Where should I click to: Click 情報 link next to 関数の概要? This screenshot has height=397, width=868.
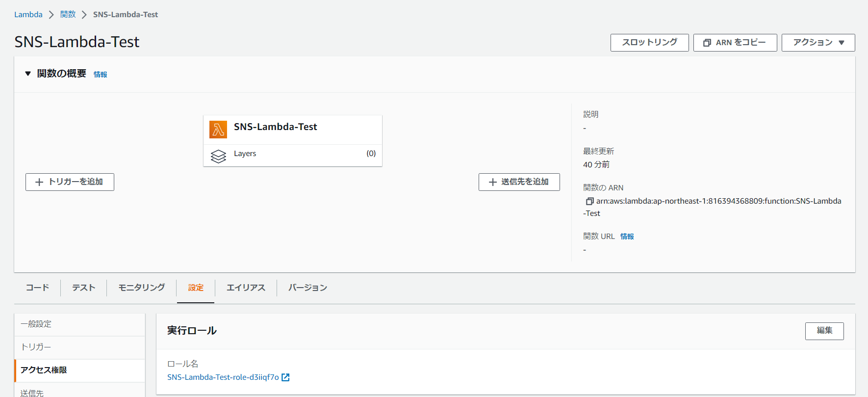coord(101,75)
